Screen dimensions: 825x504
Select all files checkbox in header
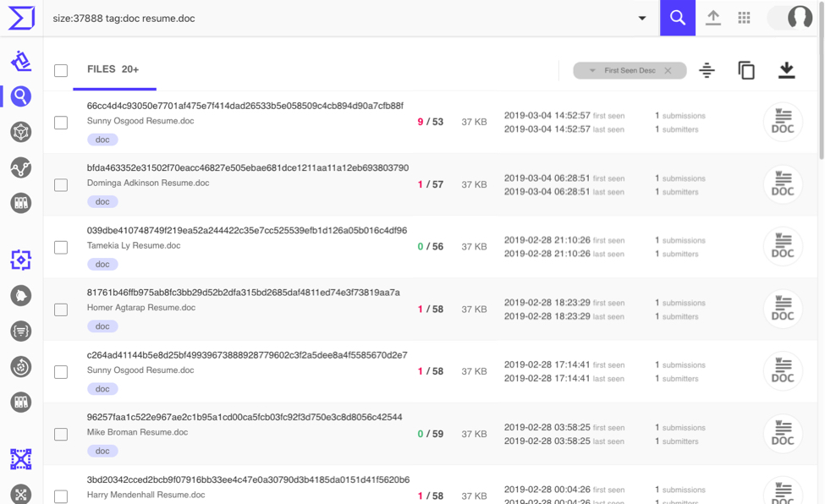(x=61, y=70)
